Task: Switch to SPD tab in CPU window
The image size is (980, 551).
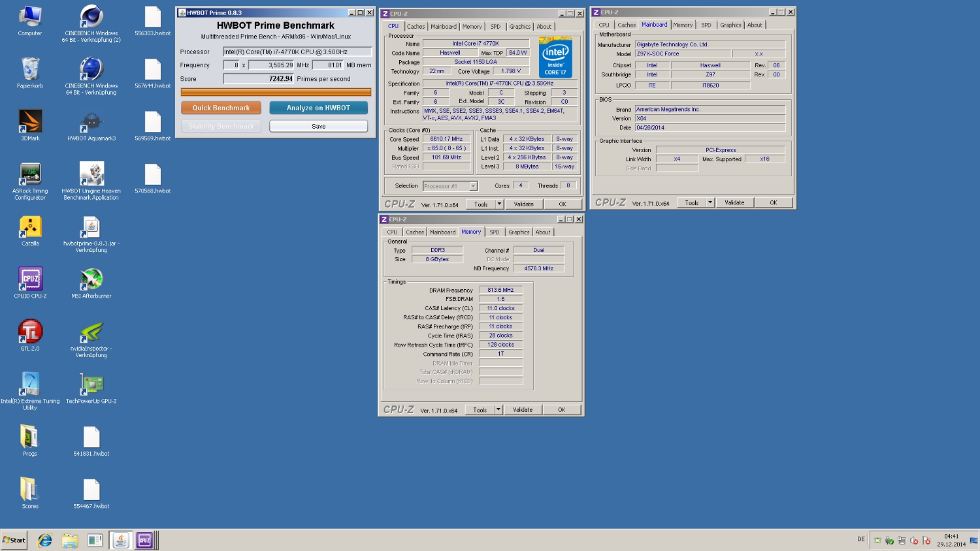Action: tap(496, 27)
